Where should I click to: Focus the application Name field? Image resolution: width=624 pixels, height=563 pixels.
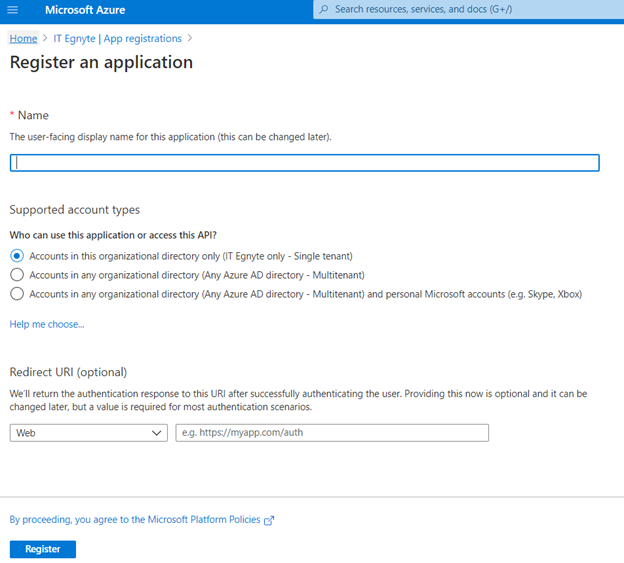[x=304, y=163]
